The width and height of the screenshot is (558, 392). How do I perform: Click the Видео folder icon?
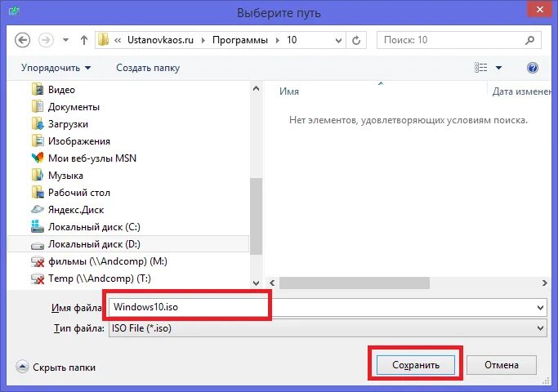[x=38, y=89]
